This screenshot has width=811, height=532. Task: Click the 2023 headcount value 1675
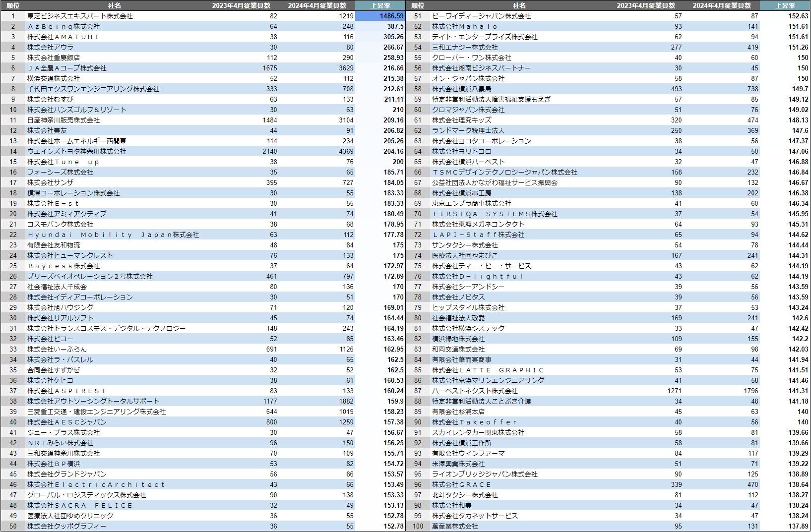pos(270,68)
